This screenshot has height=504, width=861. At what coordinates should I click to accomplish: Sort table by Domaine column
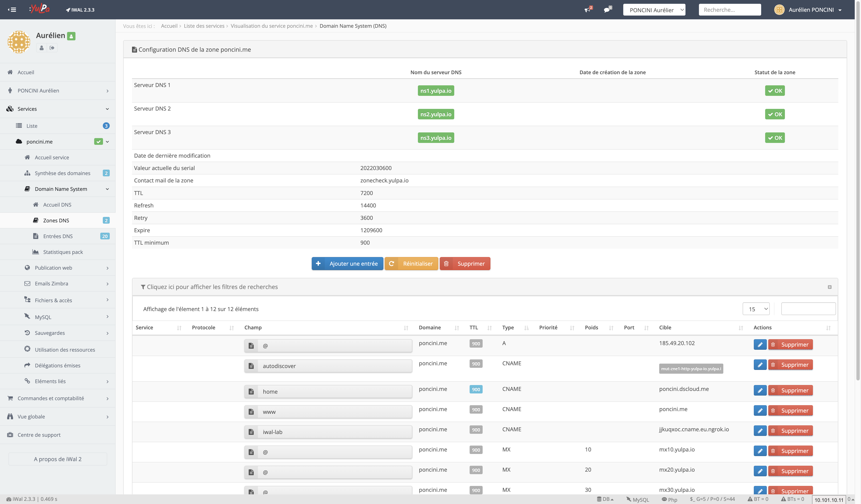click(439, 327)
